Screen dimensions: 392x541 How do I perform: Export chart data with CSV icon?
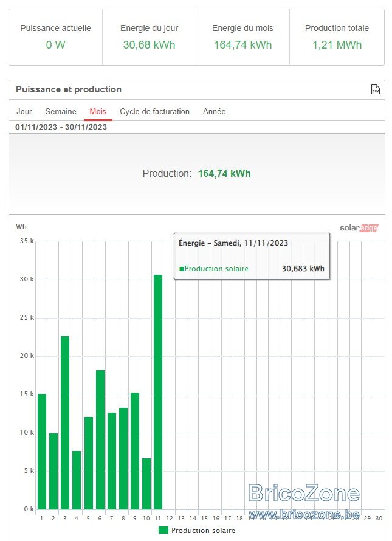pyautogui.click(x=376, y=89)
